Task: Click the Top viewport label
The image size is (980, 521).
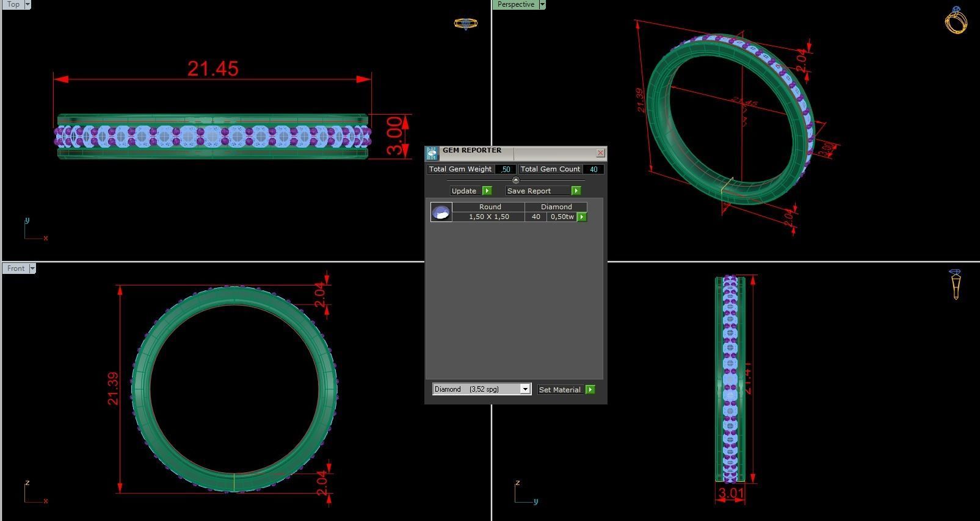Action: pyautogui.click(x=13, y=4)
